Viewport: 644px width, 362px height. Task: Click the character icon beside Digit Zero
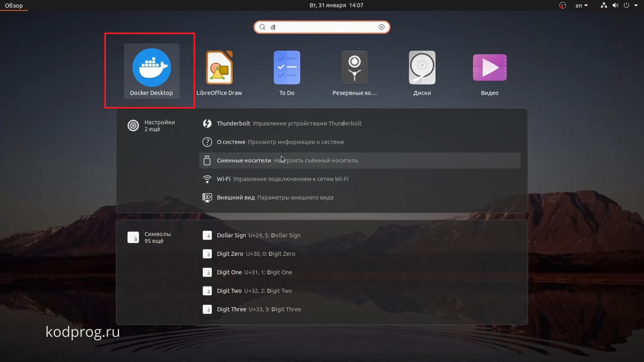pos(207,254)
